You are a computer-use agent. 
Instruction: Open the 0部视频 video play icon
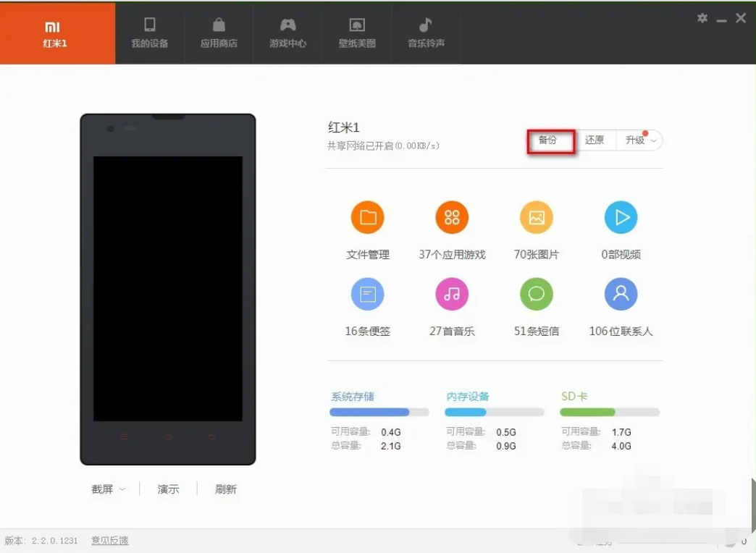pyautogui.click(x=621, y=217)
